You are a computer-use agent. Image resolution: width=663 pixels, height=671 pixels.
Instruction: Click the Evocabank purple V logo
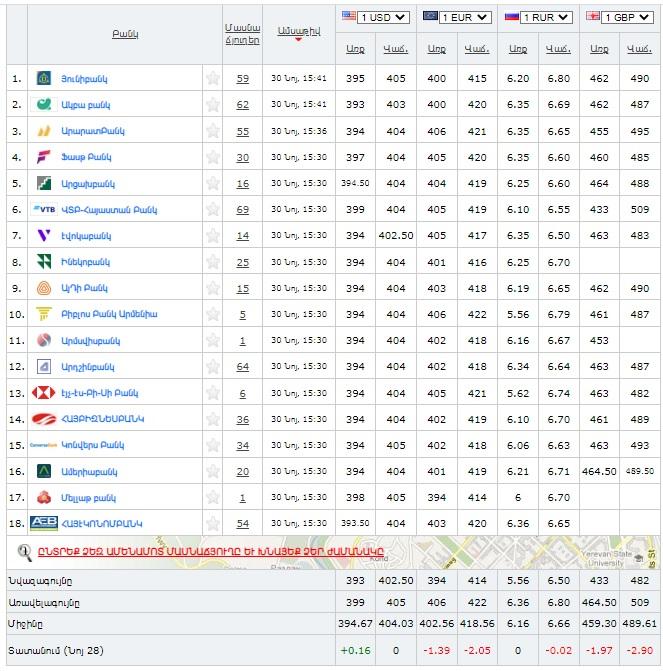click(x=44, y=235)
